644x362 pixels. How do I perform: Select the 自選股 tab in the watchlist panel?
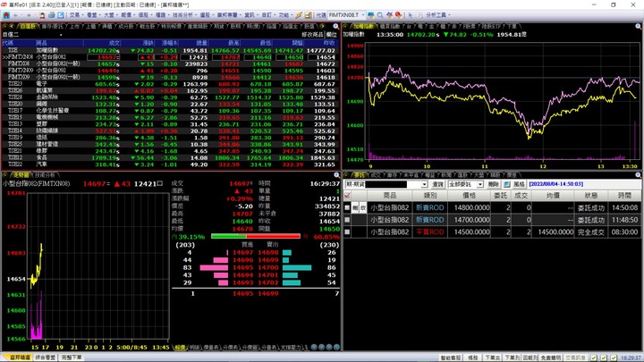click(x=28, y=26)
